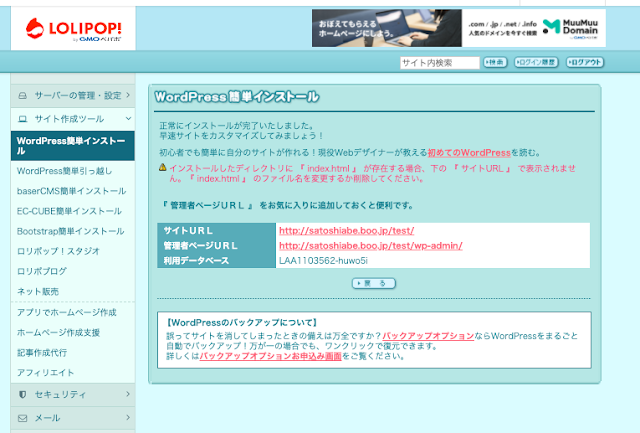Screen dimensions: 640x433
Task: Click the server management printer icon
Action: click(23, 96)
